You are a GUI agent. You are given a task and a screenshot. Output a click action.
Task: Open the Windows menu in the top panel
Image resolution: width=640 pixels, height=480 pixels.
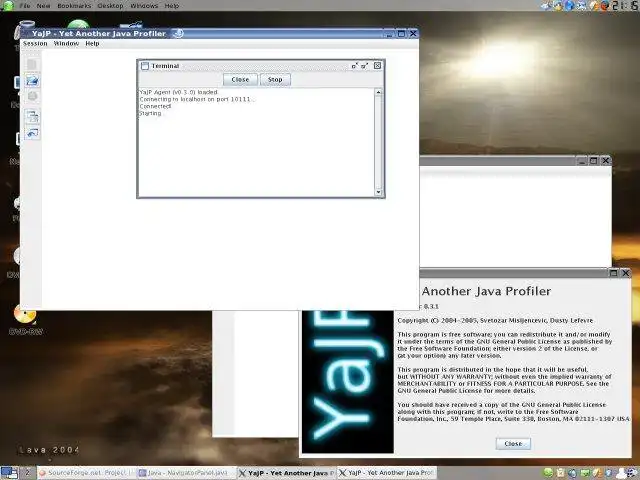(x=144, y=6)
